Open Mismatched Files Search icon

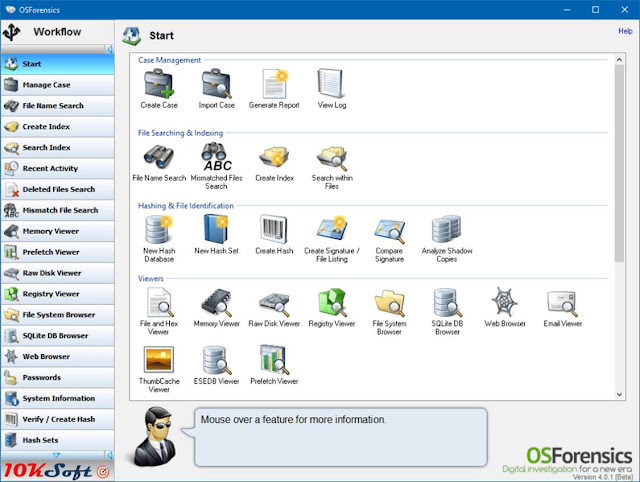tap(216, 157)
